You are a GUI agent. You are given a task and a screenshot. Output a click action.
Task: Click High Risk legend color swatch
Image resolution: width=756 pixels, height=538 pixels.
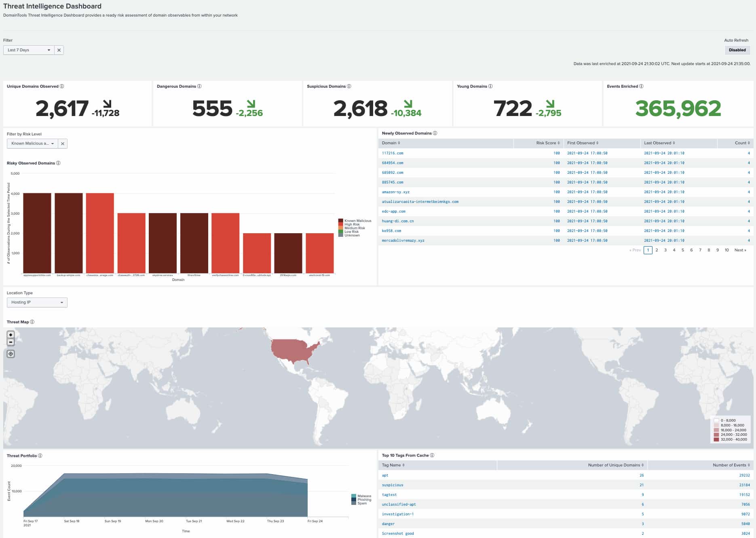pyautogui.click(x=341, y=224)
